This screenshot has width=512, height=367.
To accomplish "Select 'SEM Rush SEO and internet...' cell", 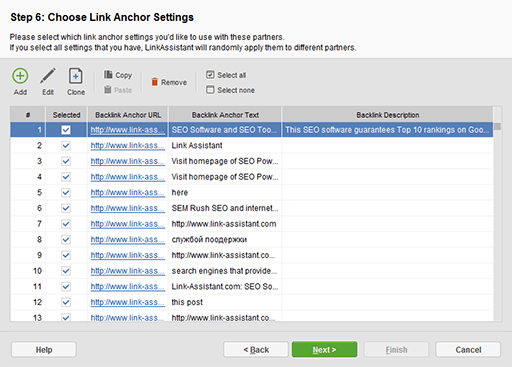I will pos(225,208).
